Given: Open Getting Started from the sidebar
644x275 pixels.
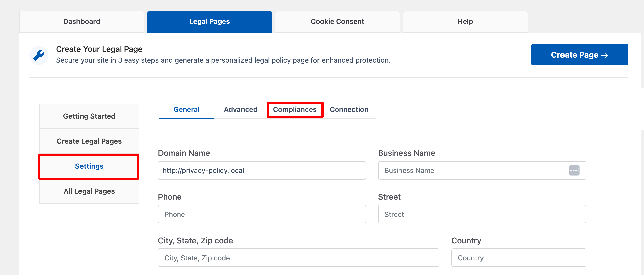Looking at the screenshot, I should click(89, 116).
